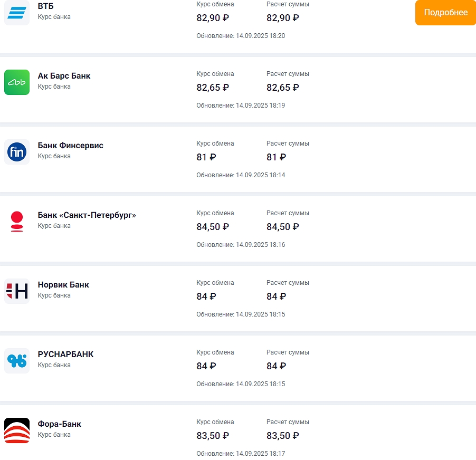Open the Норвик Банк name link
476x460 pixels.
[63, 285]
